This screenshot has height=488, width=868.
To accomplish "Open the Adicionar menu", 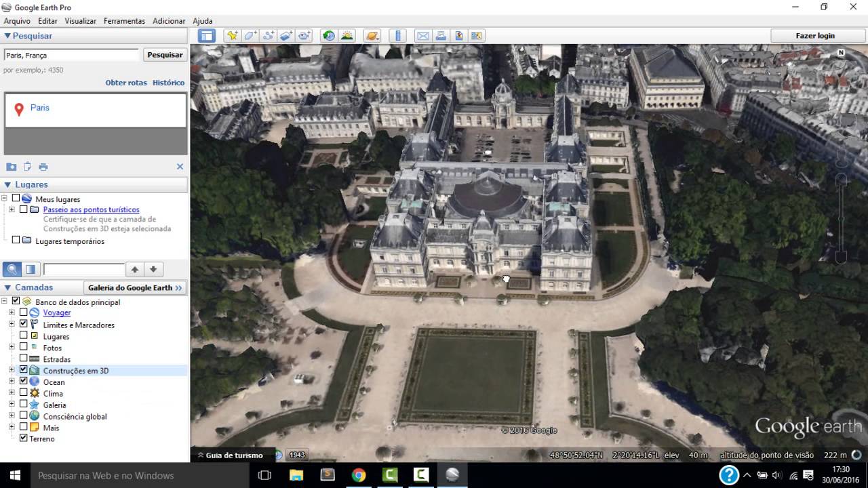I will tap(169, 21).
